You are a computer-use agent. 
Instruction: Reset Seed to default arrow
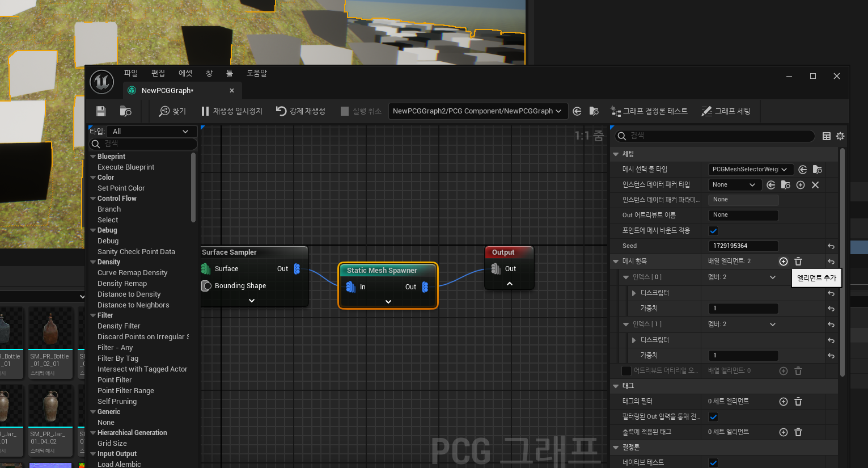coord(831,246)
